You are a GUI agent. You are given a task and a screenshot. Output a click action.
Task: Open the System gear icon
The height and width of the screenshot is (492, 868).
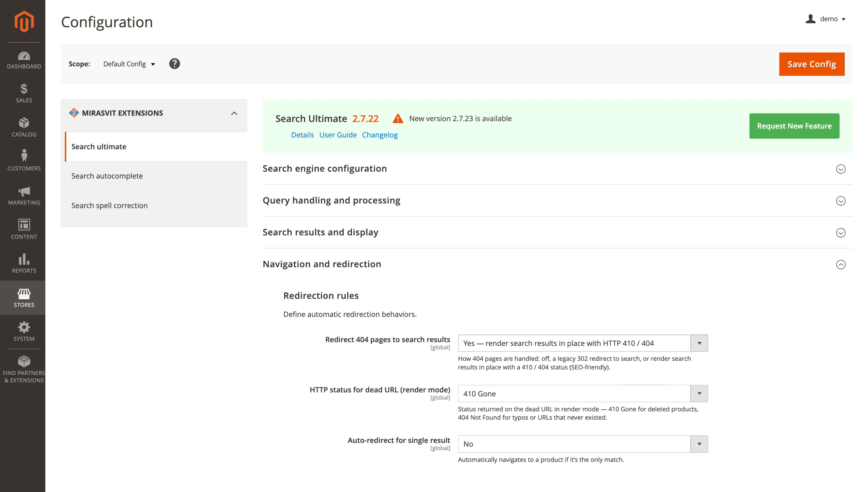point(24,327)
